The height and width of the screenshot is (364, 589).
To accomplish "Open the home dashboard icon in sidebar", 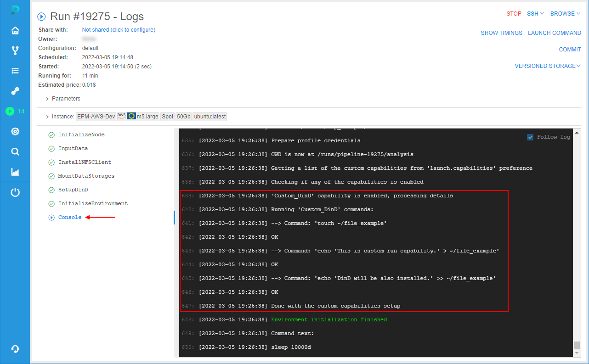I will click(x=15, y=31).
